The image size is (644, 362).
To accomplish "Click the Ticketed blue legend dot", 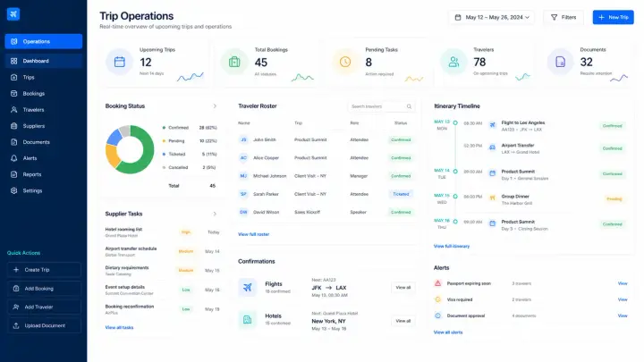I will 164,155.
